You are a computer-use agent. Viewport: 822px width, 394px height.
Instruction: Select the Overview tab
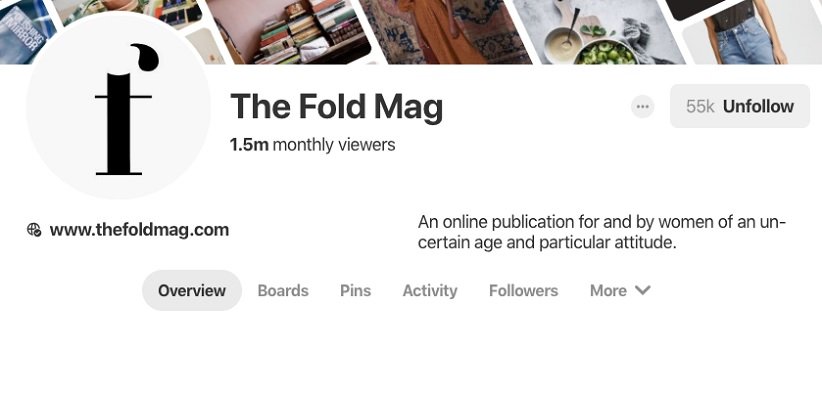[192, 290]
